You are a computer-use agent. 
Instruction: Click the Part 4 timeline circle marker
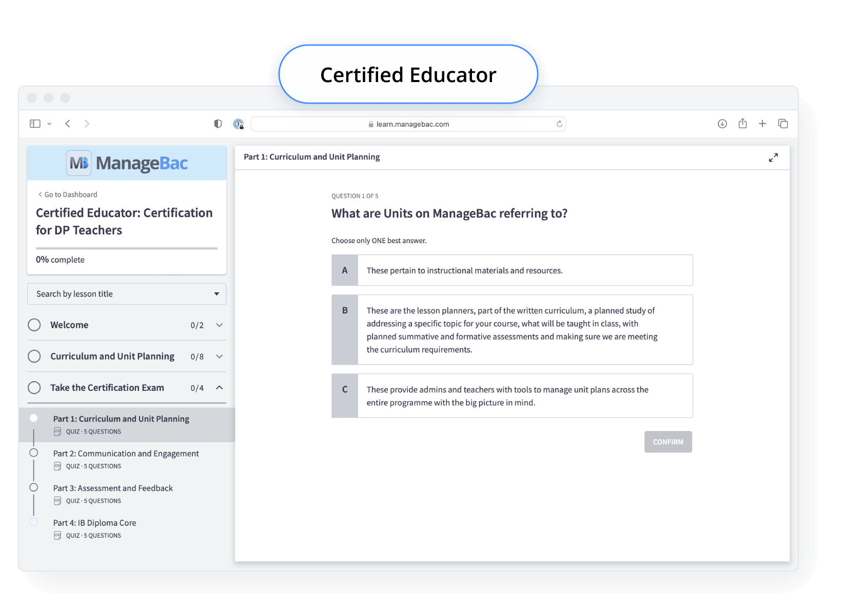coord(34,522)
